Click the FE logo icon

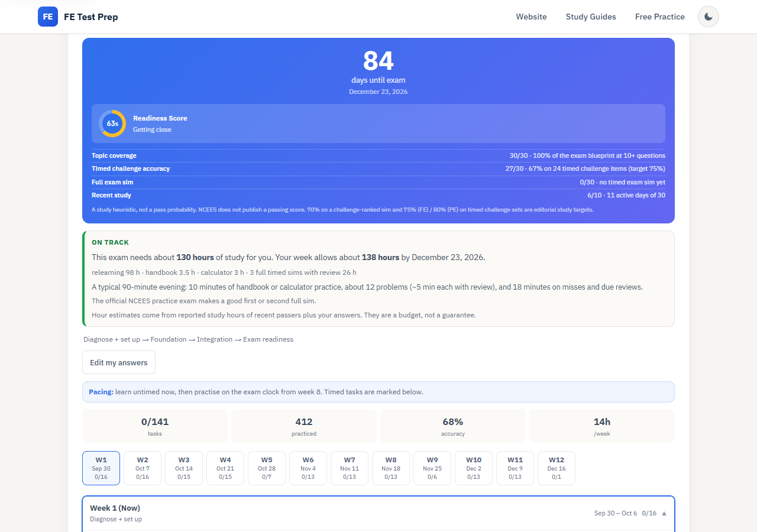click(x=48, y=17)
